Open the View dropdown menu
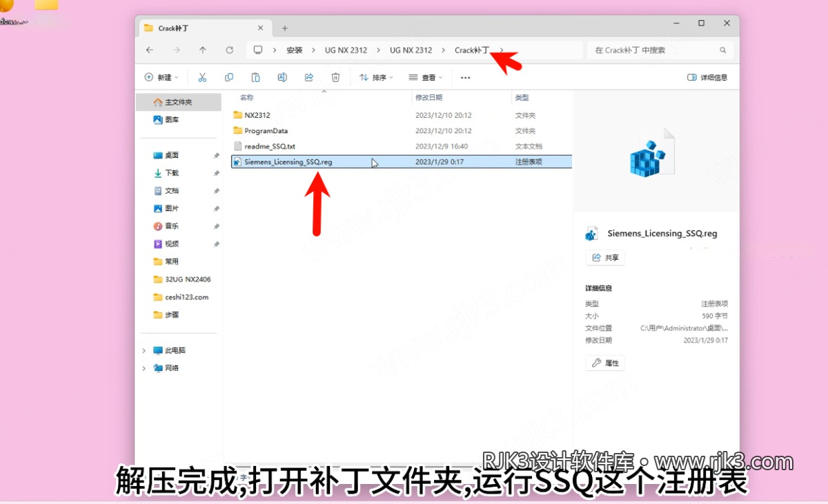Viewport: 828px width, 504px height. 425,77
